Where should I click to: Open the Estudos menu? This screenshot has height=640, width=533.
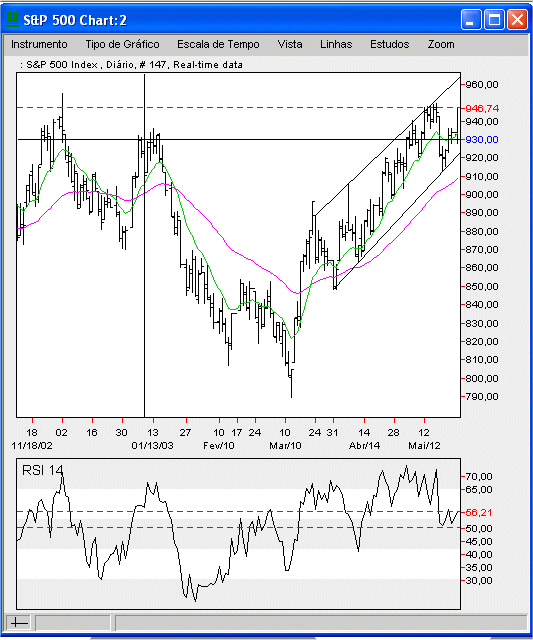pyautogui.click(x=389, y=44)
